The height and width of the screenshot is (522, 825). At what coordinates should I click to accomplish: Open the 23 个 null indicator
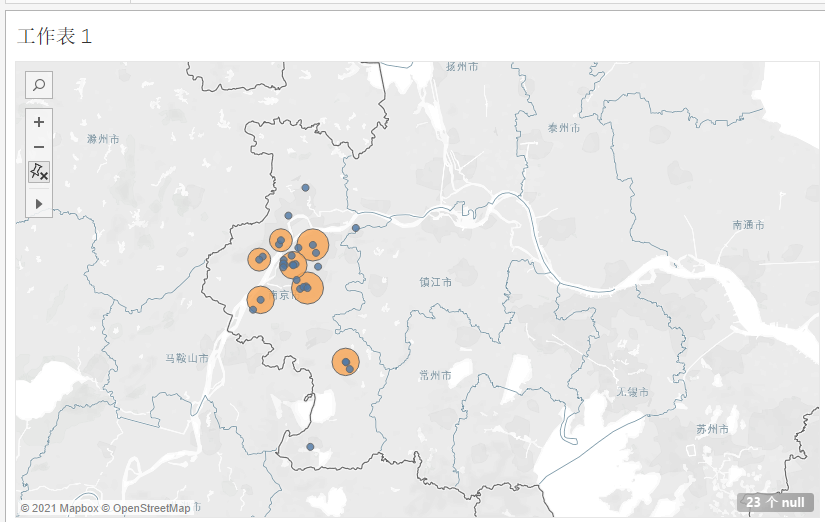pos(776,502)
